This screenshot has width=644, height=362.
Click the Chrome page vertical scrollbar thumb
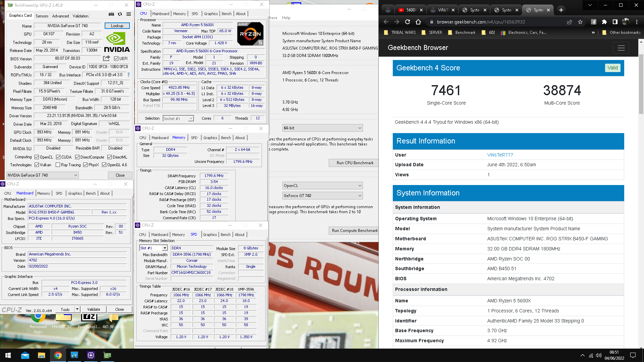(641, 84)
